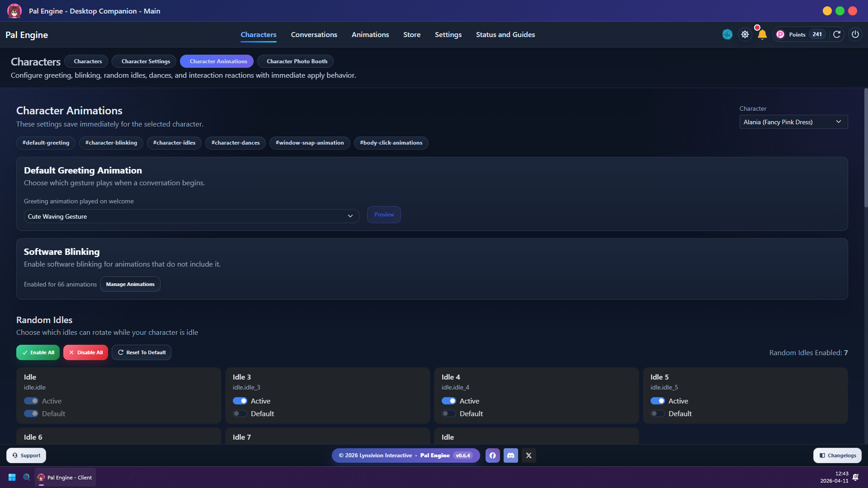This screenshot has height=488, width=868.
Task: Click the green Enable All button
Action: click(38, 352)
